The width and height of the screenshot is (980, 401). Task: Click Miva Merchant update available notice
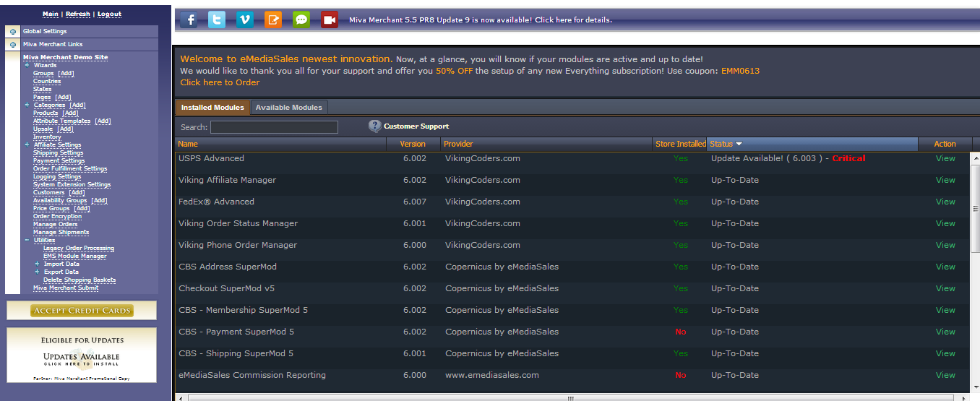(481, 20)
